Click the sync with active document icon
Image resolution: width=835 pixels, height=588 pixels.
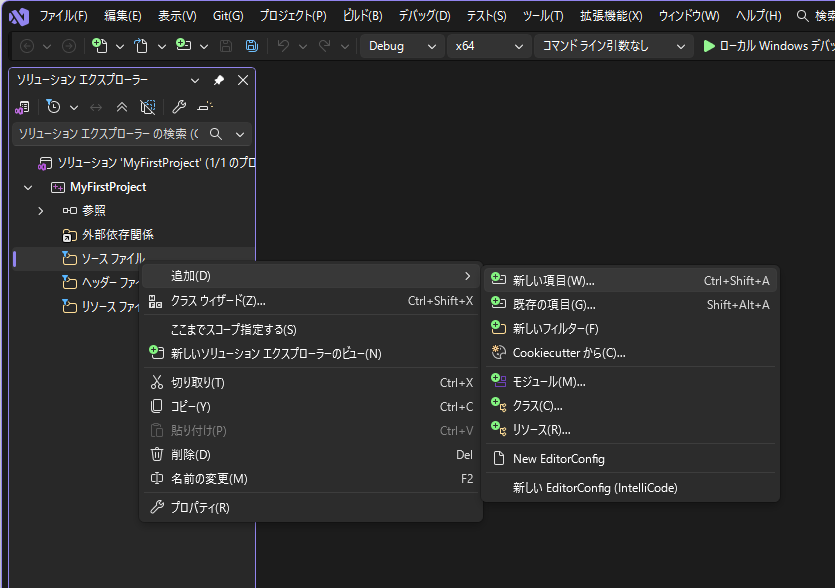click(x=96, y=108)
